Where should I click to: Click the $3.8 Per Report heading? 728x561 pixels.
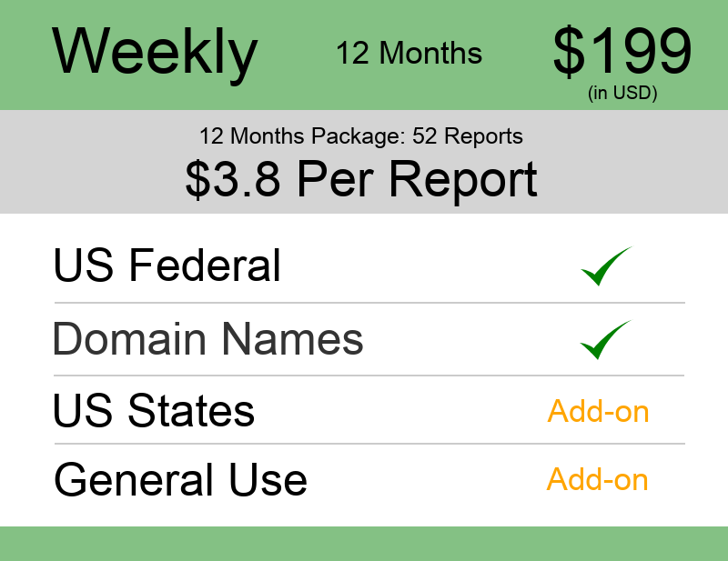(361, 179)
